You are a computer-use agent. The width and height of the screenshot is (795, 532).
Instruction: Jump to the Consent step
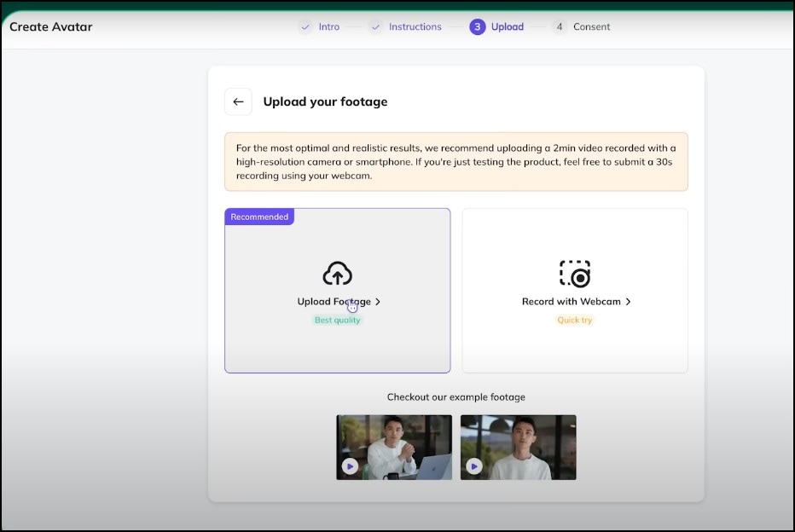(592, 26)
